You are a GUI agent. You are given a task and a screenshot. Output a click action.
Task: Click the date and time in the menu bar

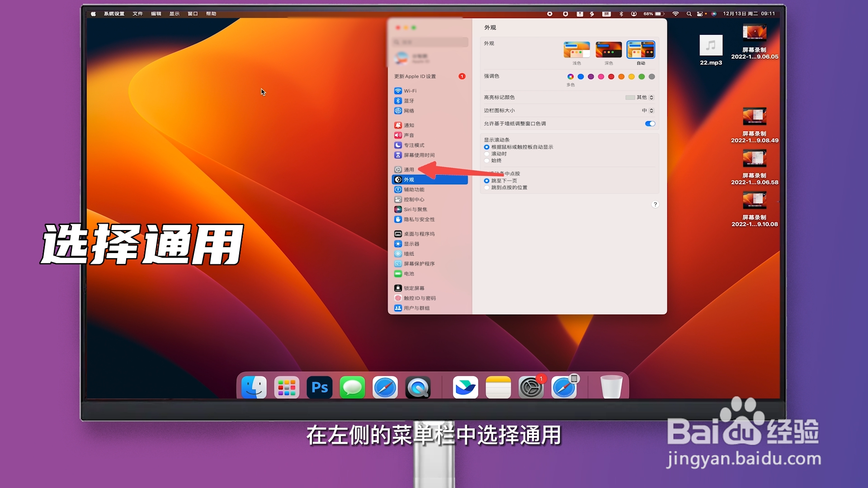(x=749, y=14)
